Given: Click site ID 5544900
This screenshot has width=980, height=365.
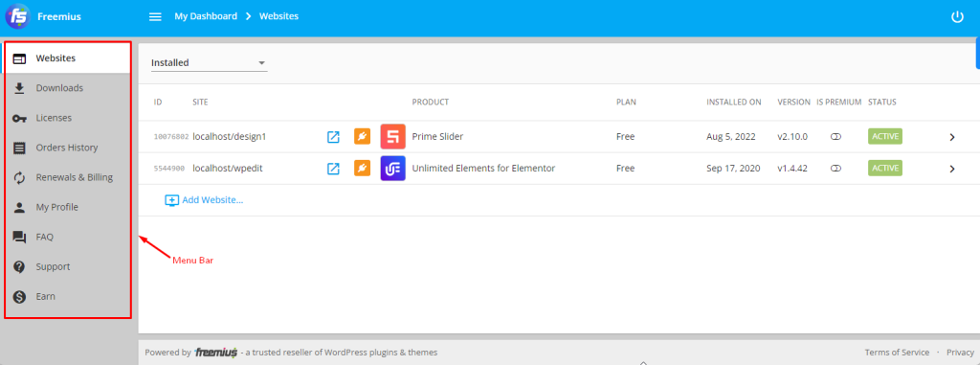Looking at the screenshot, I should (x=169, y=169).
